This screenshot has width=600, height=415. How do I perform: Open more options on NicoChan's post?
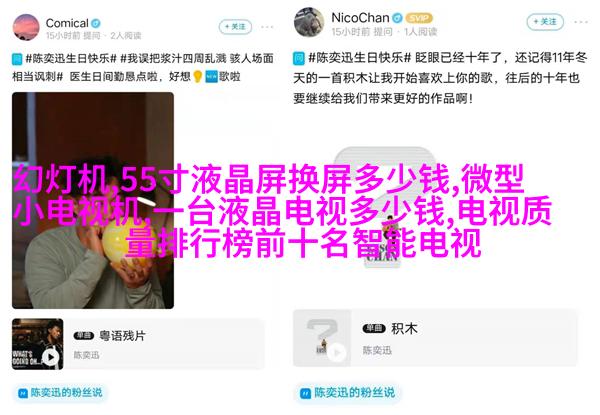[x=581, y=22]
